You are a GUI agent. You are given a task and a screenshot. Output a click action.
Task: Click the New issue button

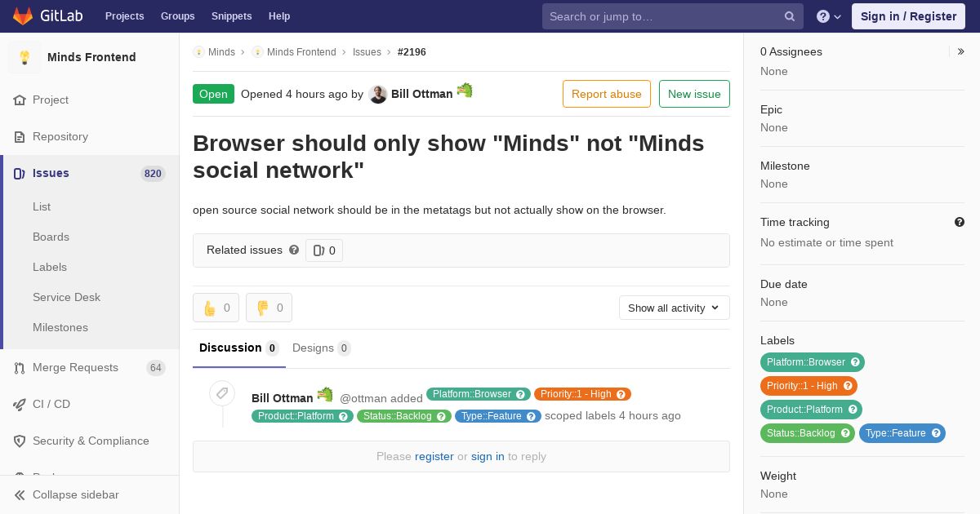click(694, 94)
